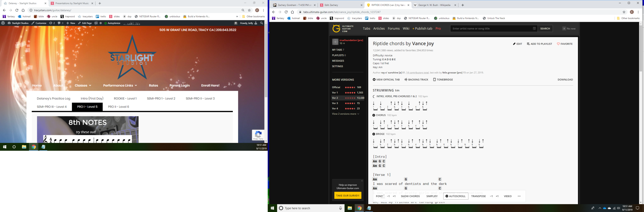Switch to SEMI-PRO III - Level 4 tab
The height and width of the screenshot is (212, 644).
tap(52, 107)
